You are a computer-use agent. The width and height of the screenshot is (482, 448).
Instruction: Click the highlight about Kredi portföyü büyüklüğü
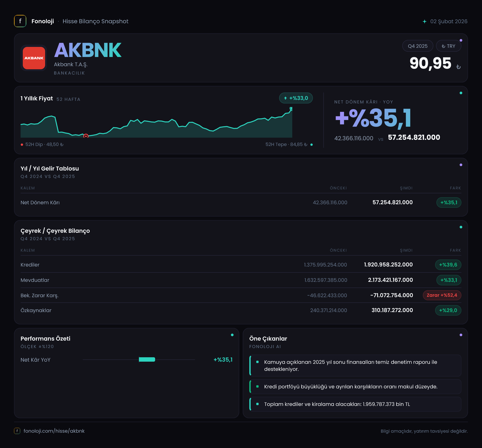[x=355, y=386]
